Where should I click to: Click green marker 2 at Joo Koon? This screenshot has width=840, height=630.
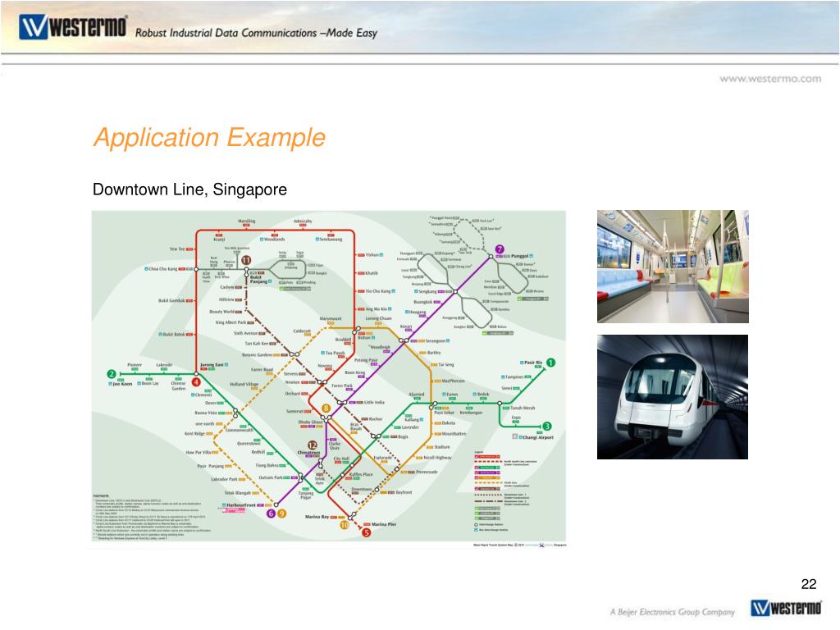click(112, 374)
